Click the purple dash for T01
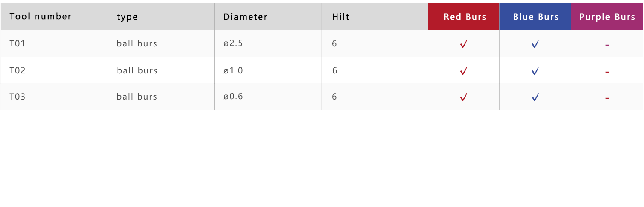 pos(607,45)
